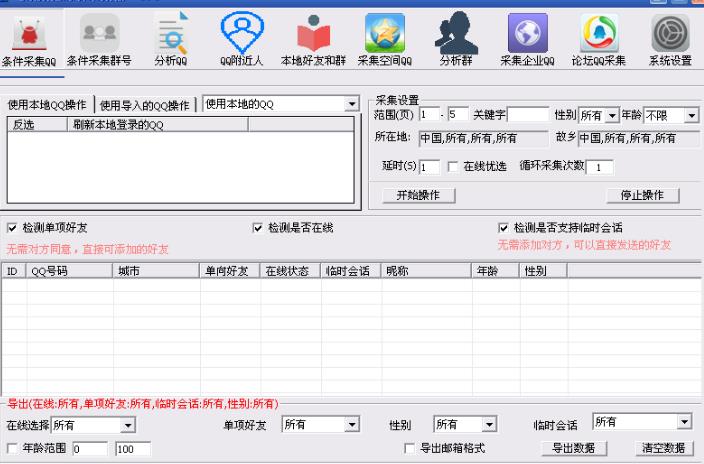Viewport: 704px width, 464px height.
Task: Click the 导出数据 button
Action: pyautogui.click(x=574, y=448)
